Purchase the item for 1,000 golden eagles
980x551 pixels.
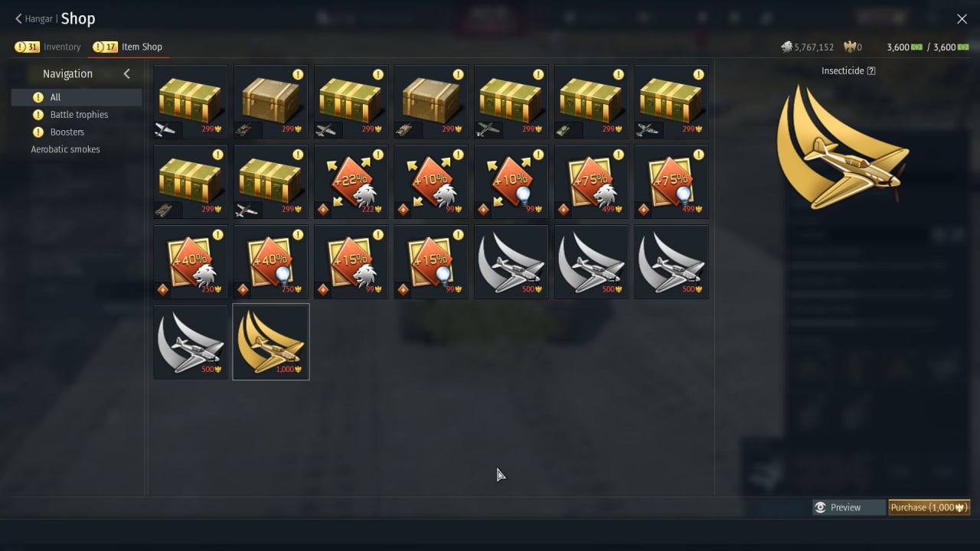[929, 507]
